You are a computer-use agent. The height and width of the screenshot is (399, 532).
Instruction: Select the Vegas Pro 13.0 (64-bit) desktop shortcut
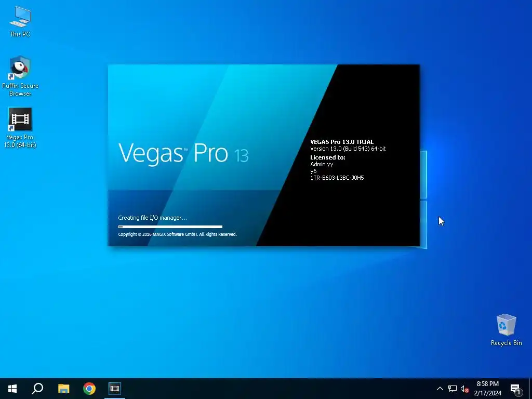click(20, 128)
